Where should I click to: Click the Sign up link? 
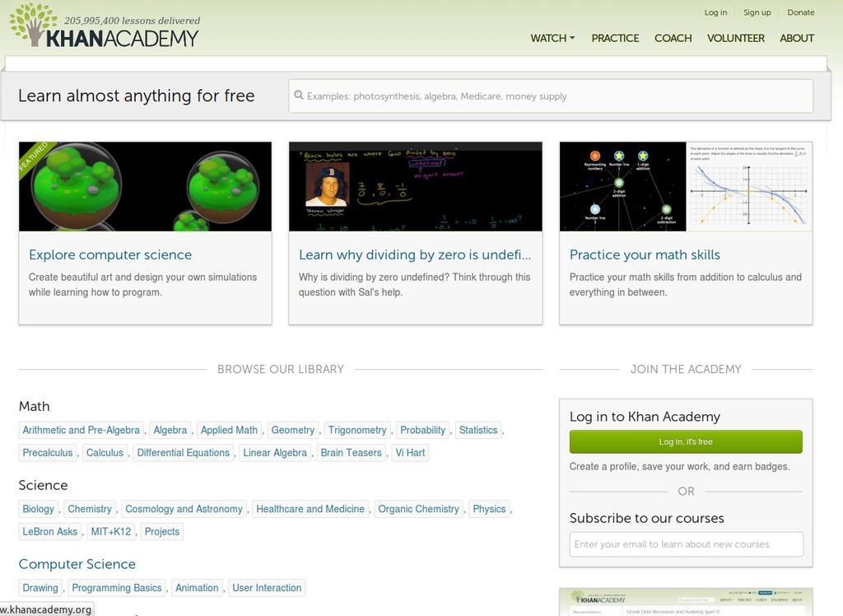(x=757, y=12)
